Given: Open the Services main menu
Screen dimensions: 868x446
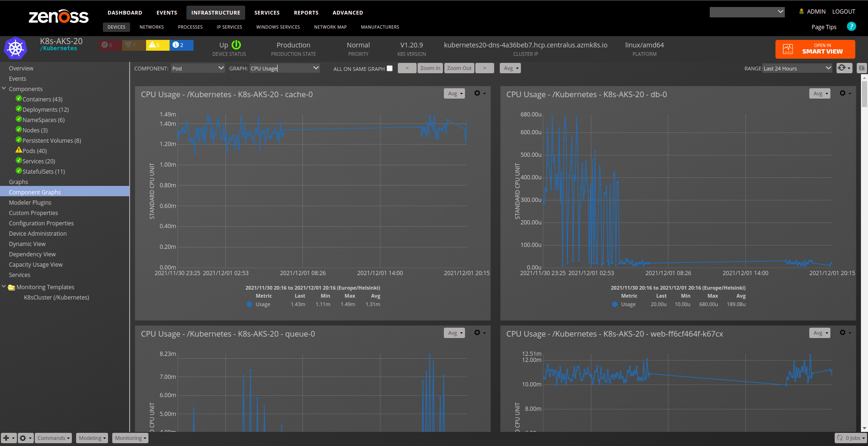Looking at the screenshot, I should pos(267,13).
